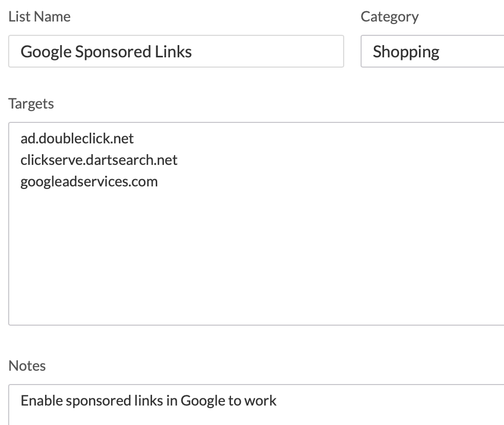
Task: Select the Shopping value in Category
Action: (x=406, y=52)
